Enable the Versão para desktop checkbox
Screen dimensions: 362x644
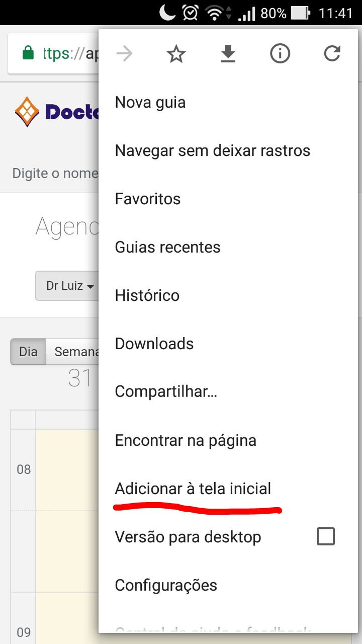click(x=325, y=537)
